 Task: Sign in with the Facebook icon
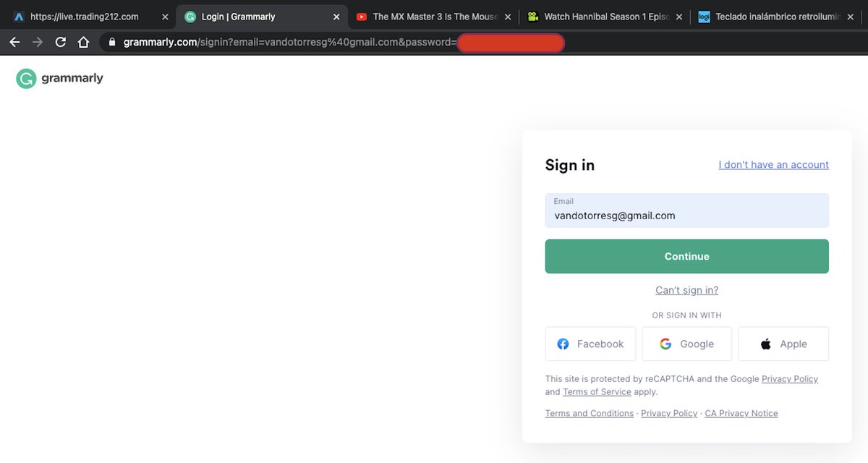(563, 344)
